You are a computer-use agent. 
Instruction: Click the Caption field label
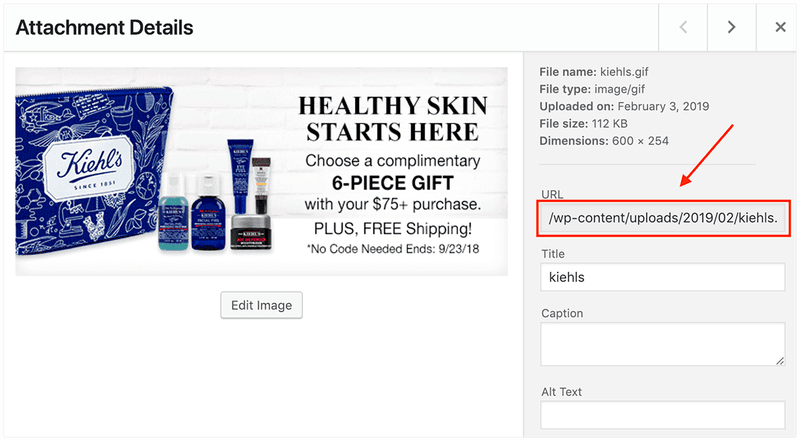(562, 313)
